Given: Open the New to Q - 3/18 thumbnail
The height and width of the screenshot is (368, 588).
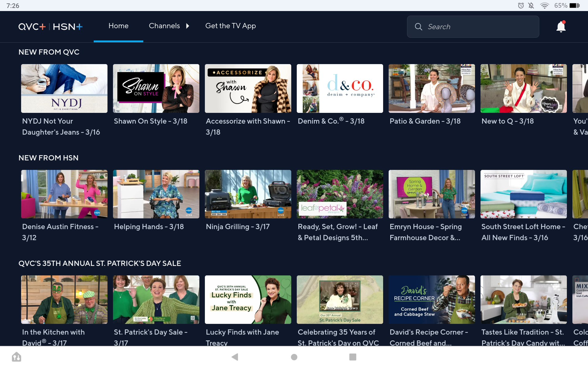Looking at the screenshot, I should pyautogui.click(x=523, y=88).
